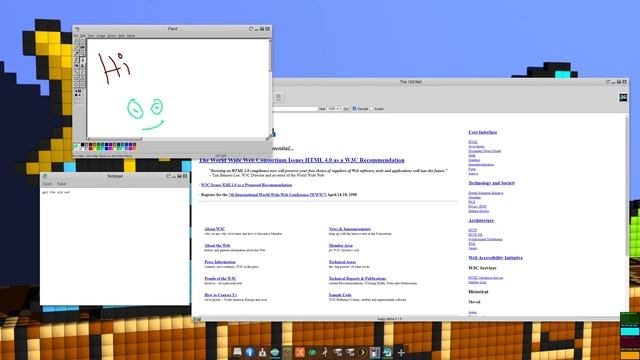Pick the black swatch in Paint's palette
Image resolution: width=640 pixels, height=360 pixels.
pos(82,144)
